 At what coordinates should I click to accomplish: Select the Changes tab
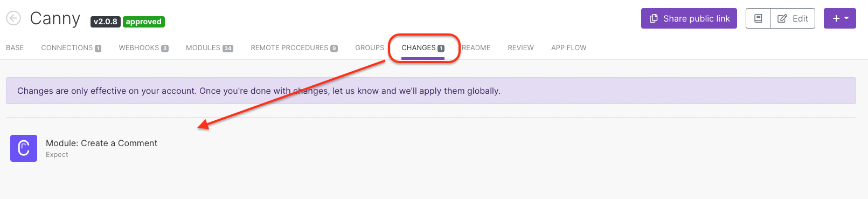tap(423, 48)
